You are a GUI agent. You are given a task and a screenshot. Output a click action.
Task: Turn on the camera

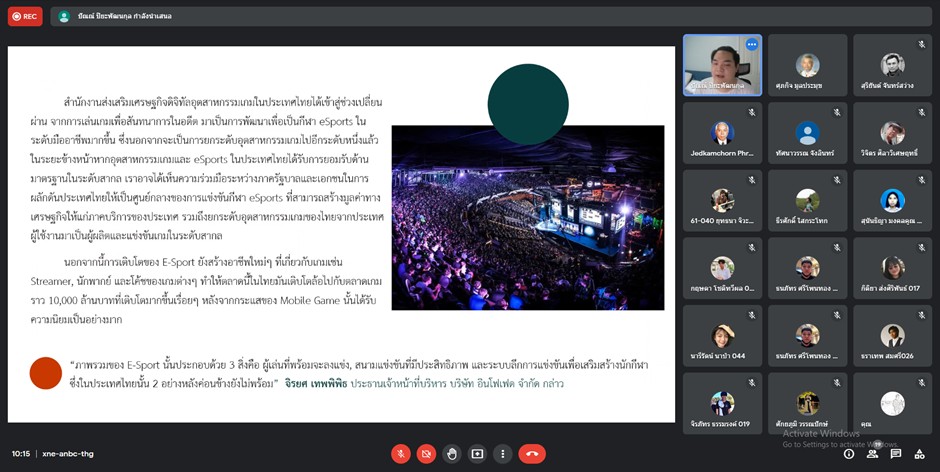(426, 453)
